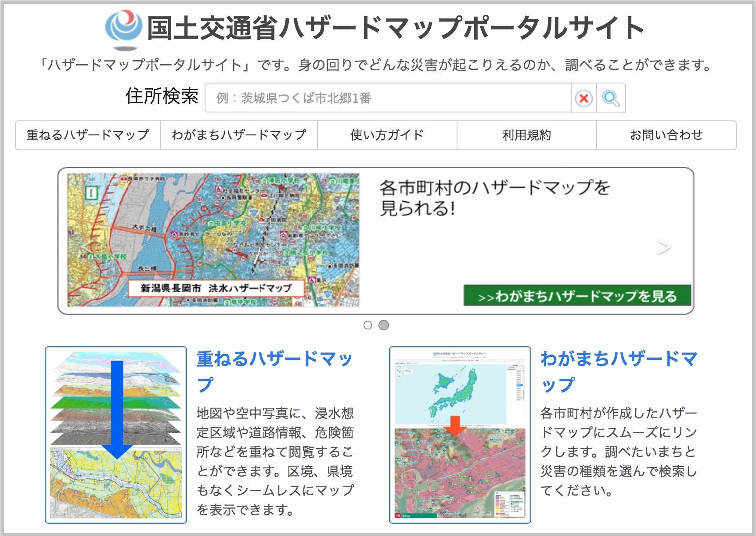Select the first carousel indicator dot
This screenshot has width=756, height=536.
pos(368,325)
